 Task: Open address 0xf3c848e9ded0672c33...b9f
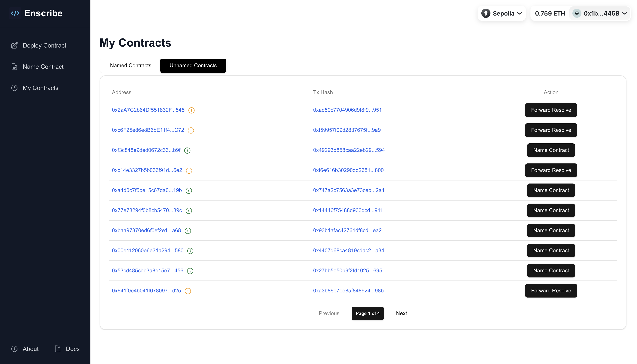pyautogui.click(x=146, y=150)
